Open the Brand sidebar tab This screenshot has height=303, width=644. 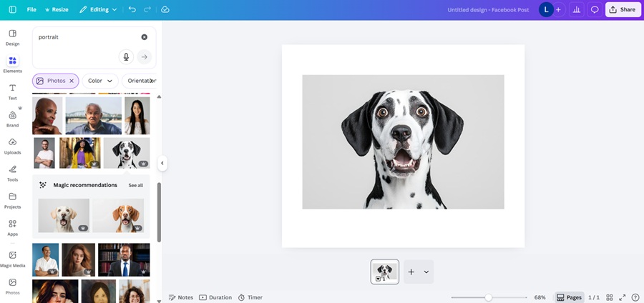(12, 119)
